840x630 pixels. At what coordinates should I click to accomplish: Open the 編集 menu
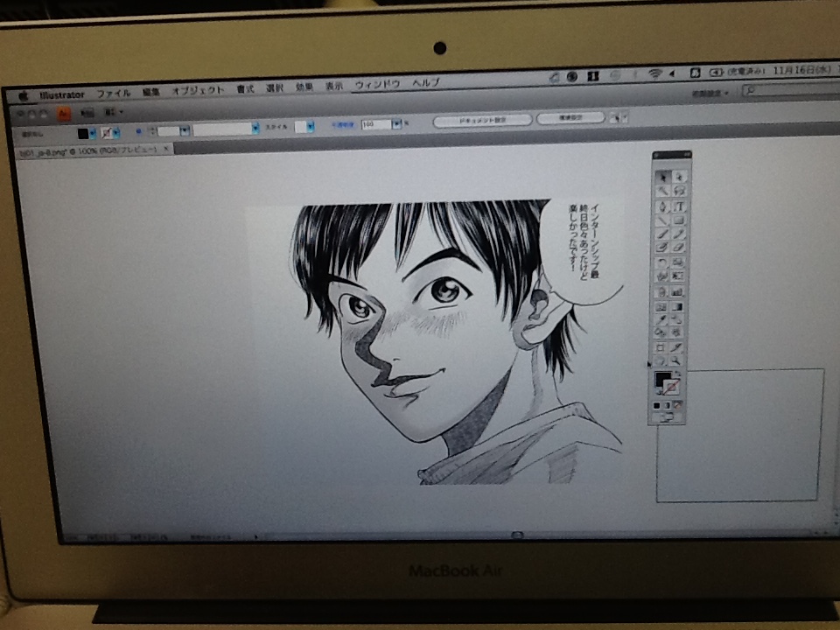click(x=151, y=92)
